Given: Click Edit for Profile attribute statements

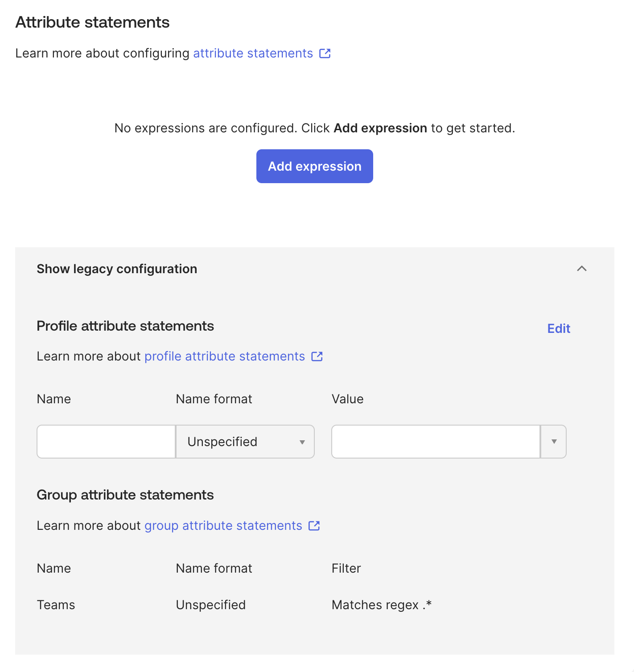Looking at the screenshot, I should [558, 328].
